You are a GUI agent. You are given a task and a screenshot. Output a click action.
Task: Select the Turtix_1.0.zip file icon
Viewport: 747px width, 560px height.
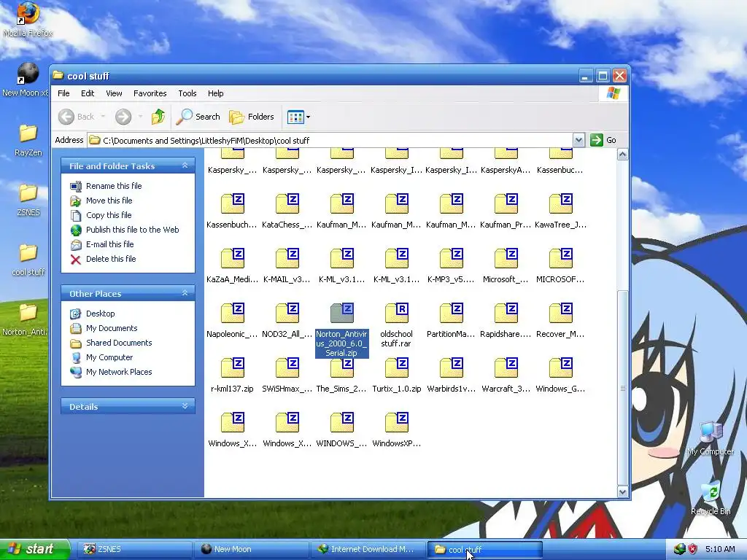tap(397, 367)
